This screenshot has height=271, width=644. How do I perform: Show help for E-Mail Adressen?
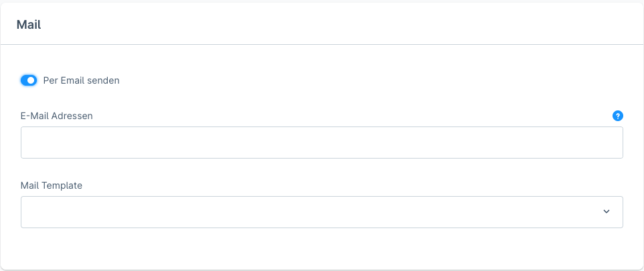[x=618, y=116]
